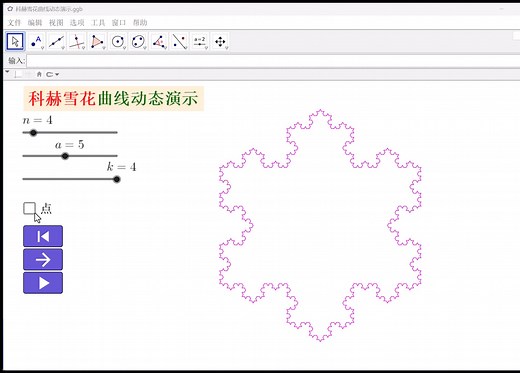Click in the 输入 input bar
520x373 pixels.
pos(273,61)
